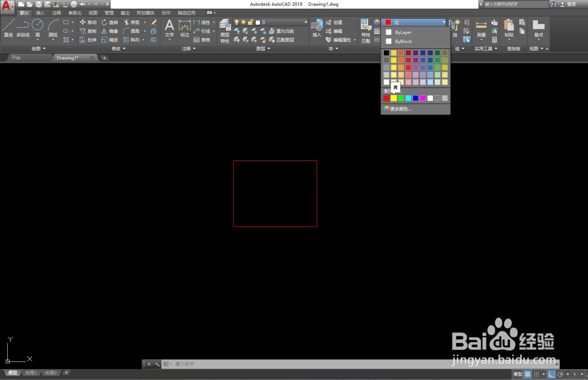Click the Scale (缩放) tool
Image resolution: width=588 pixels, height=380 pixels.
tap(110, 40)
